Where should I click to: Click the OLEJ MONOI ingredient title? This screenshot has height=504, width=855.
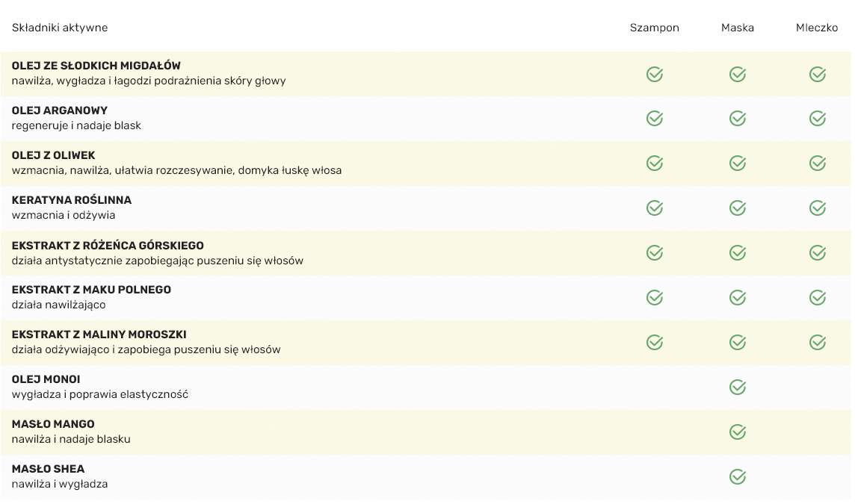[x=46, y=379]
